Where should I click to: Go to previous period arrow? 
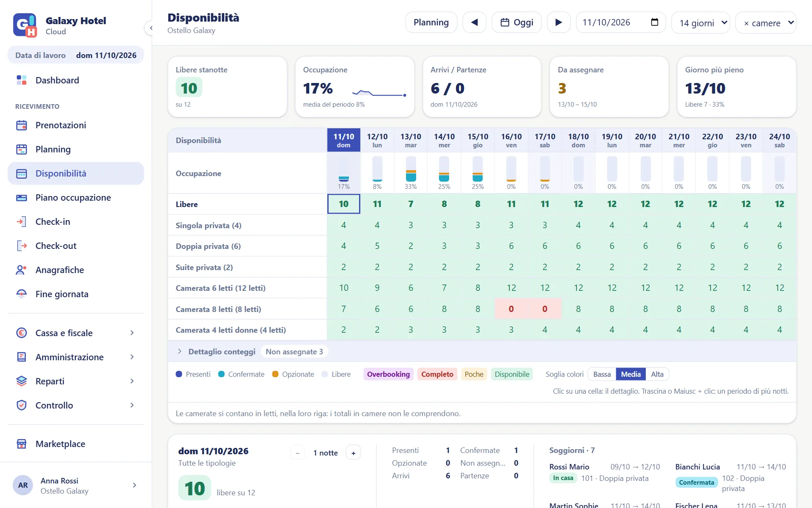pyautogui.click(x=475, y=22)
